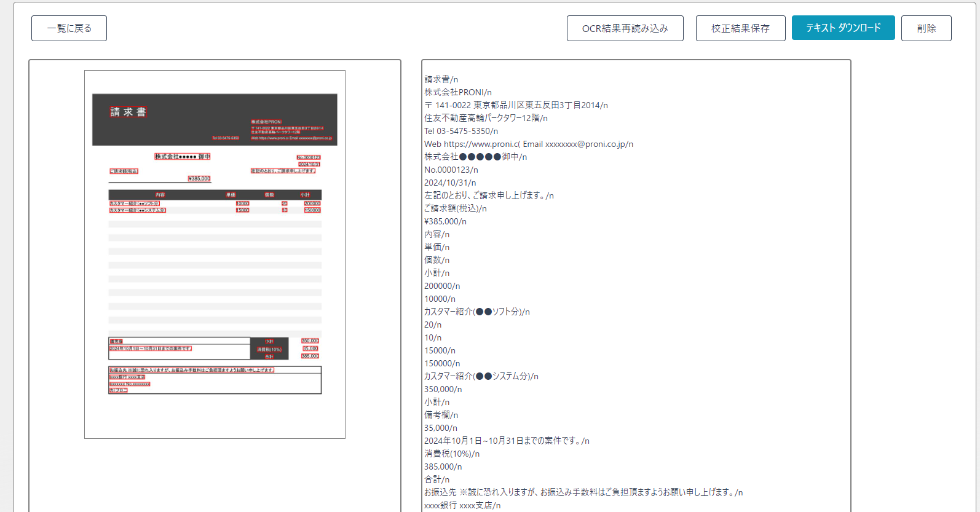980x512 pixels.
Task: Select the 請求書 title in invoice image
Action: [128, 112]
